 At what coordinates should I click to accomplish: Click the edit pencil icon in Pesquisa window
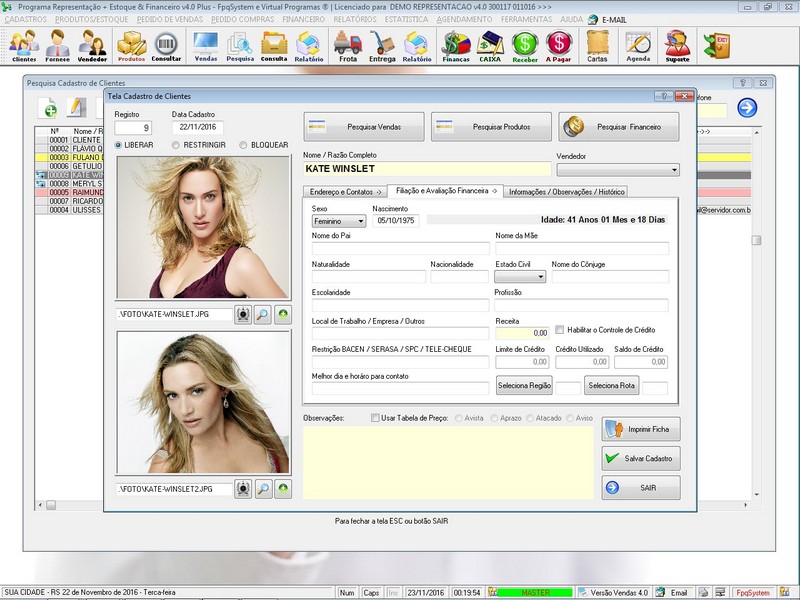pyautogui.click(x=76, y=108)
